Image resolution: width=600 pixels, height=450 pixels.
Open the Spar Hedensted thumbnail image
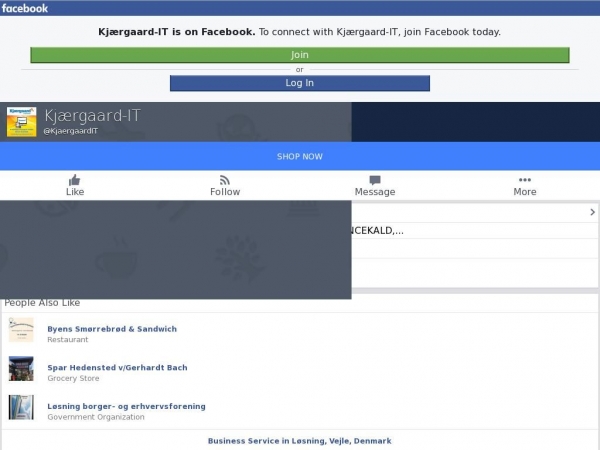[x=21, y=368]
